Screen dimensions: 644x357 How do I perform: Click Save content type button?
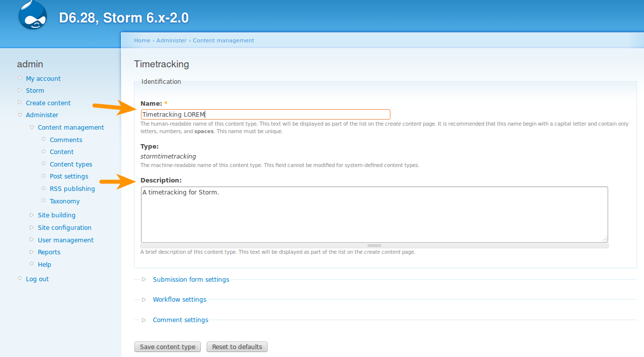pyautogui.click(x=167, y=347)
